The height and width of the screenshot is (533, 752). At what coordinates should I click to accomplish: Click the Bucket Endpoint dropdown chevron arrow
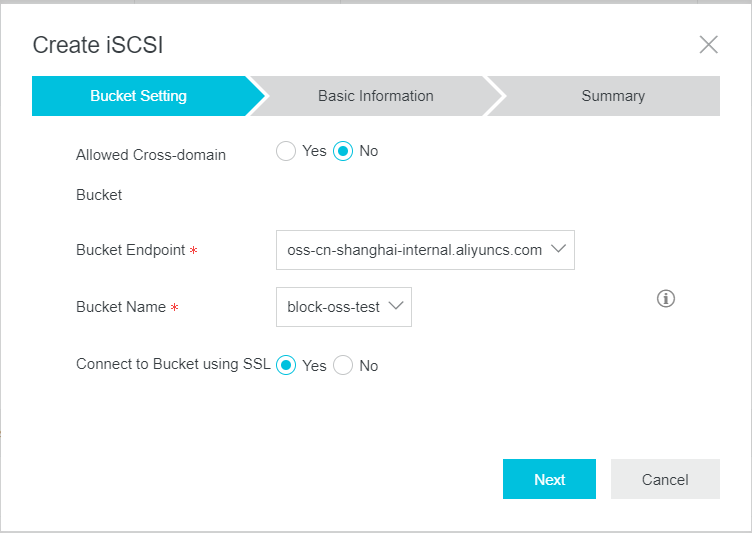(558, 249)
